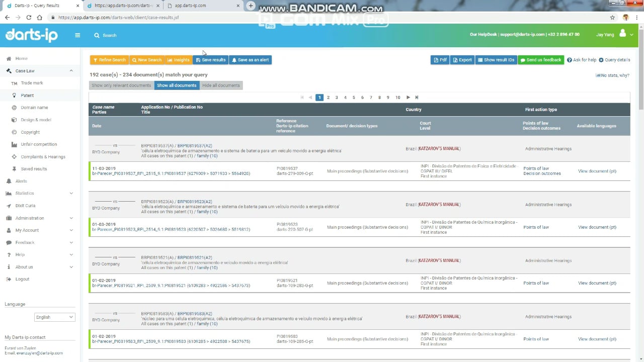
Task: Open Points of law for PI0819521
Action: (536, 283)
